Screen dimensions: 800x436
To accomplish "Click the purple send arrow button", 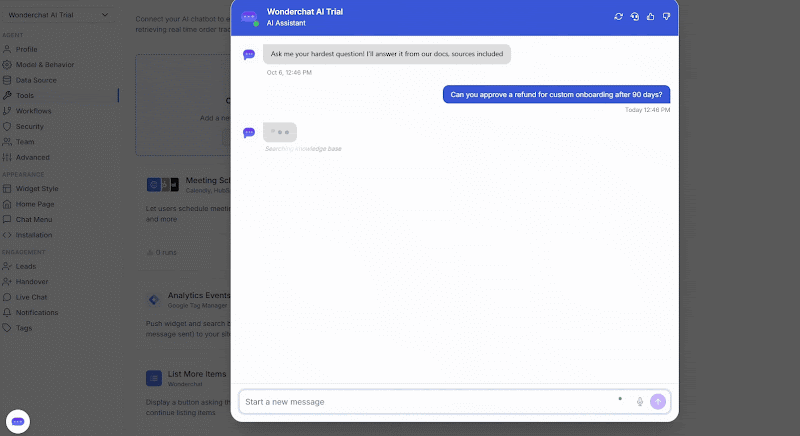I will pyautogui.click(x=658, y=402).
